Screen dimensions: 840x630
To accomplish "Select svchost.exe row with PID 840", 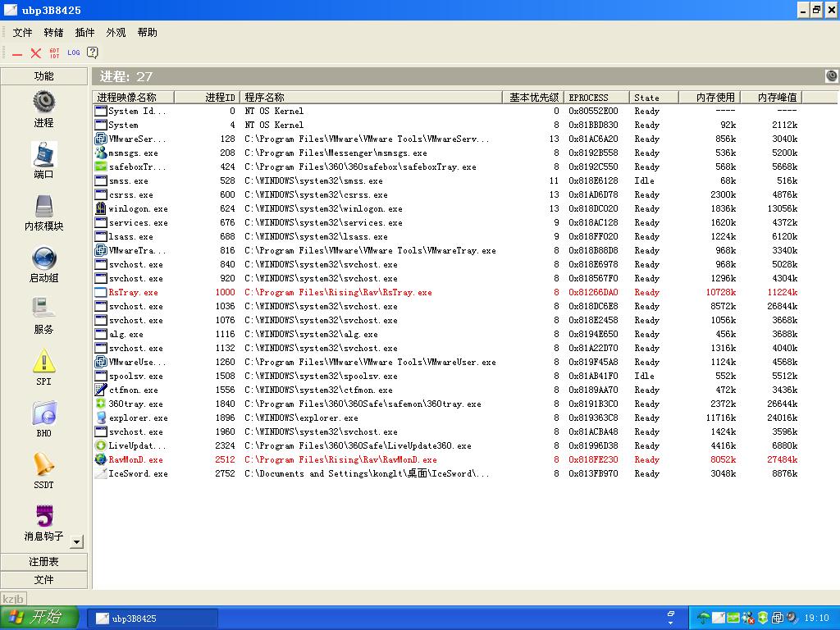I will 447,264.
